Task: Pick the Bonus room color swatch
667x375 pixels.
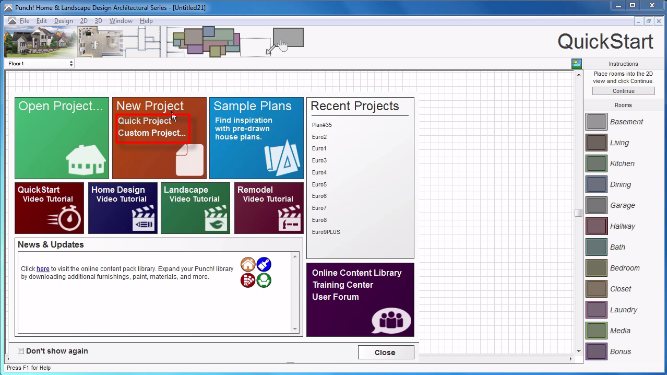Action: 596,351
